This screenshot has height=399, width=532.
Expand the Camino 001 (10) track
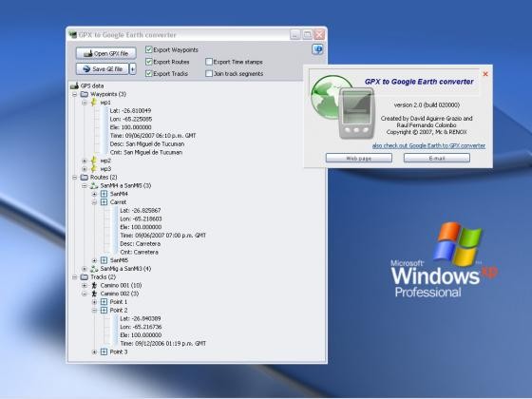85,285
